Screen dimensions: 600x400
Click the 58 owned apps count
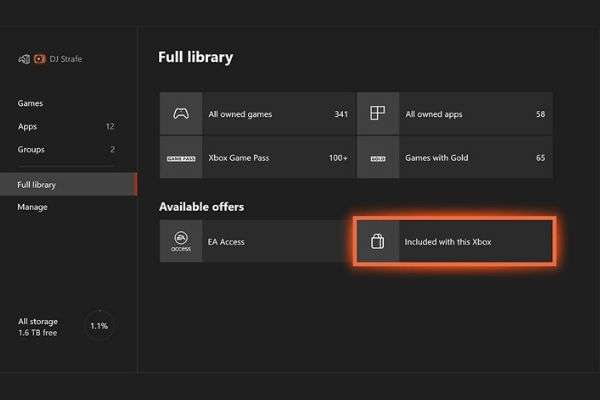(540, 114)
